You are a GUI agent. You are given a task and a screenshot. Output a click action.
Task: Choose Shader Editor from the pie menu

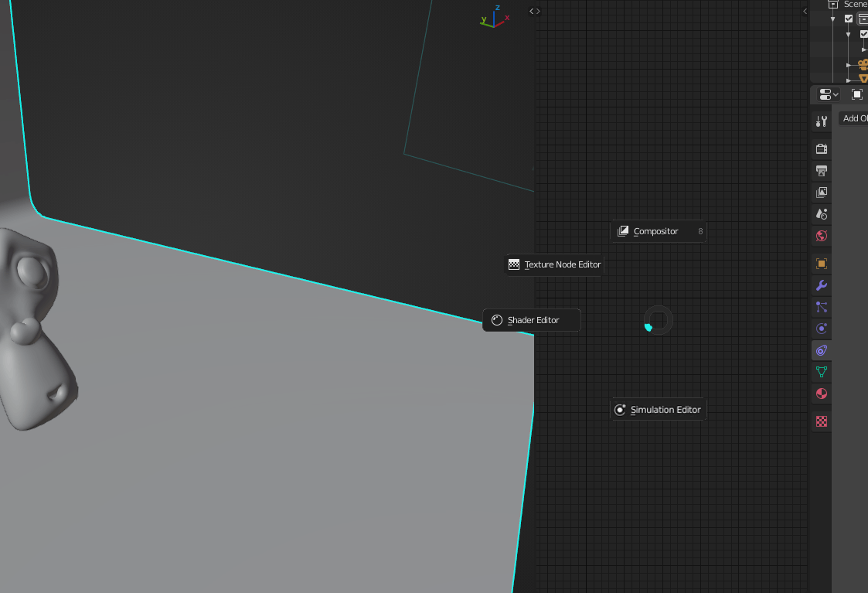click(532, 320)
